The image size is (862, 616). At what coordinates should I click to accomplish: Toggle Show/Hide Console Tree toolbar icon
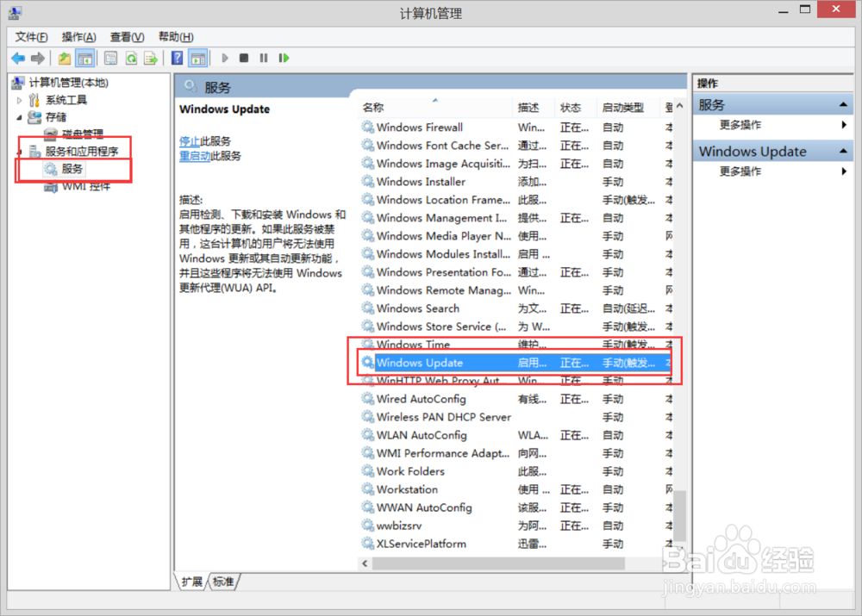click(84, 59)
